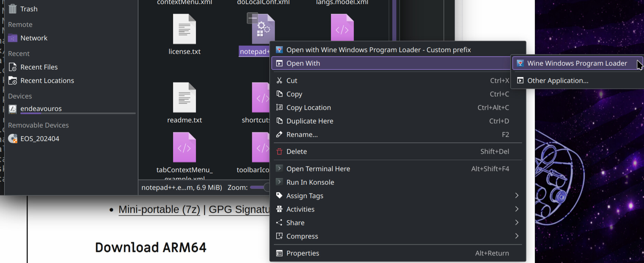Viewport: 644px width, 263px height.
Task: Choose Duplicate Here from context menu
Action: point(397,121)
